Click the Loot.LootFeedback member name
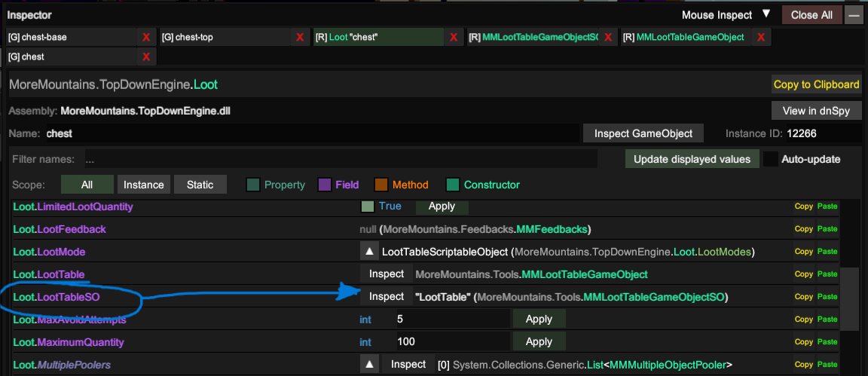The height and width of the screenshot is (376, 868). (60, 229)
